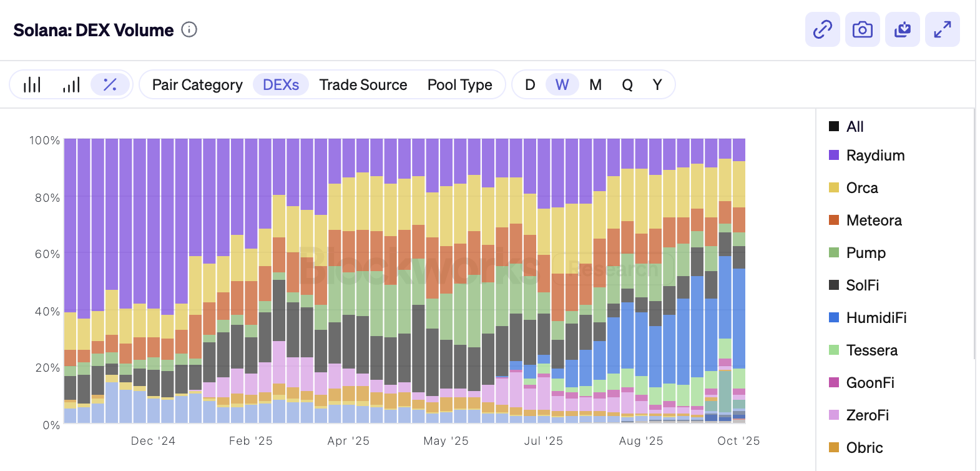Toggle Orca series visibility
980x471 pixels.
tap(861, 188)
